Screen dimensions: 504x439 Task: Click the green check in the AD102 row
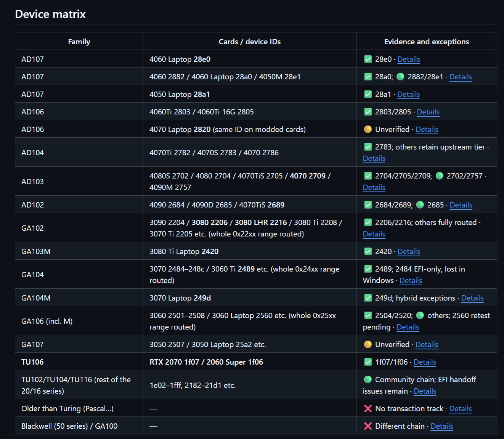[x=368, y=205]
